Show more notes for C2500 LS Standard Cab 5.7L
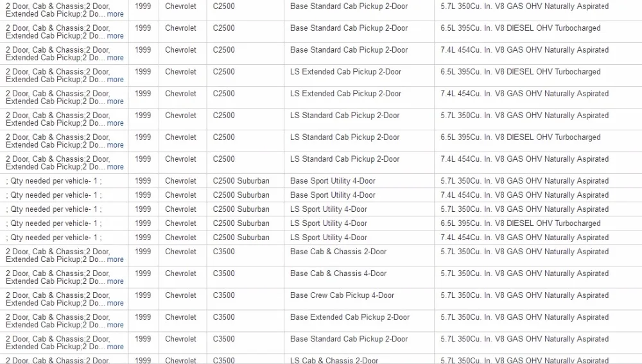The width and height of the screenshot is (642, 364). [115, 123]
